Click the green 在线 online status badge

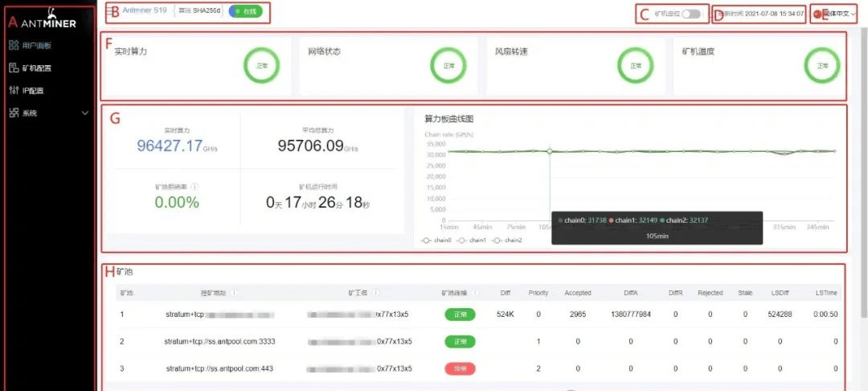[245, 11]
